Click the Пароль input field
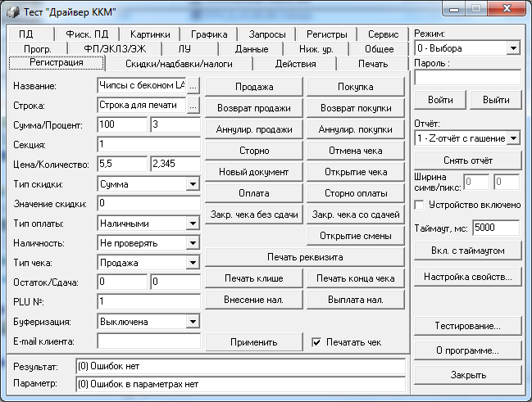Screen dimensions: 532x402 [467, 78]
